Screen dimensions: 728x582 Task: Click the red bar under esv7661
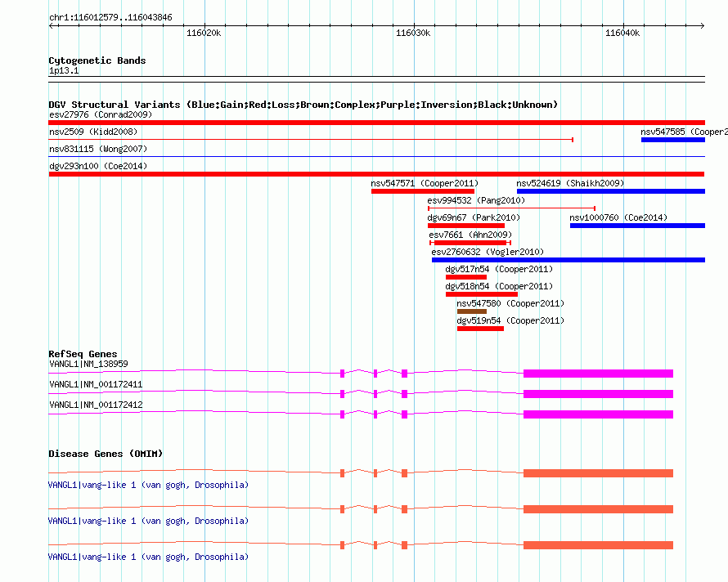470,243
